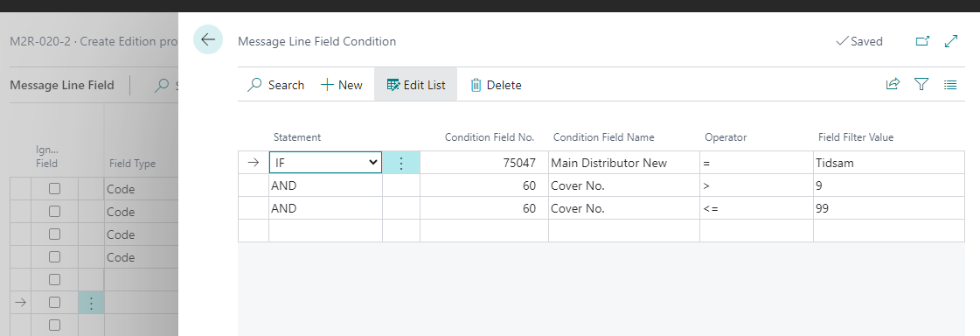Toggle Ignore Field checkbox in third Code row
This screenshot has height=336, width=980.
click(x=54, y=234)
